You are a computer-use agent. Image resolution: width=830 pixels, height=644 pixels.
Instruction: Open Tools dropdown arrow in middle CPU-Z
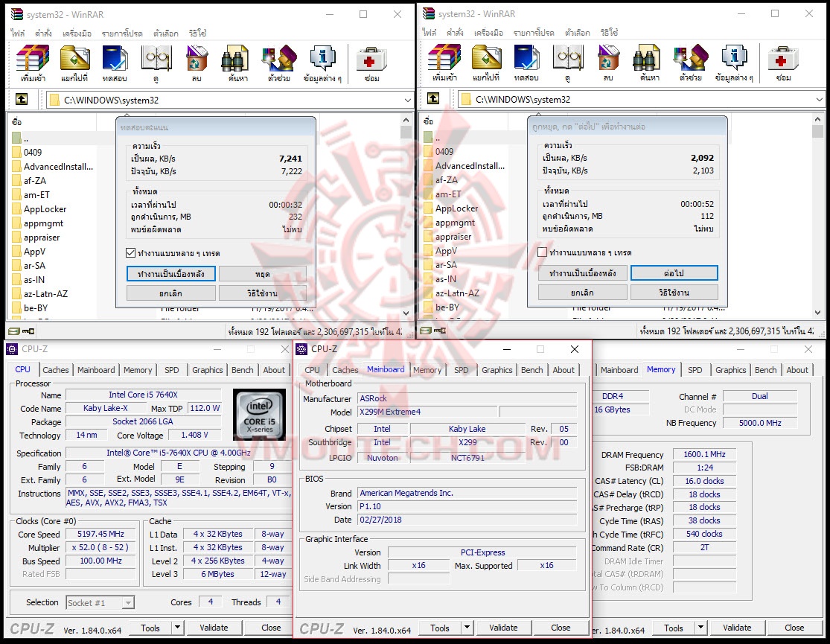pos(467,628)
